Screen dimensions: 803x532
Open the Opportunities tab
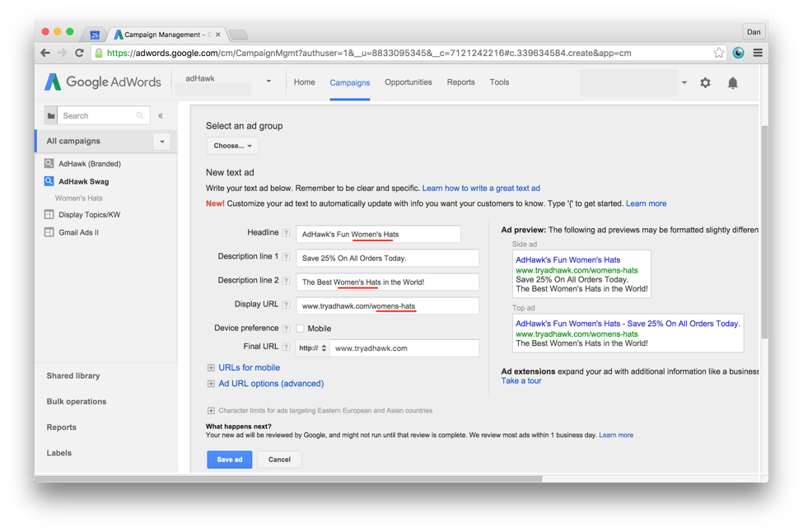(x=409, y=82)
